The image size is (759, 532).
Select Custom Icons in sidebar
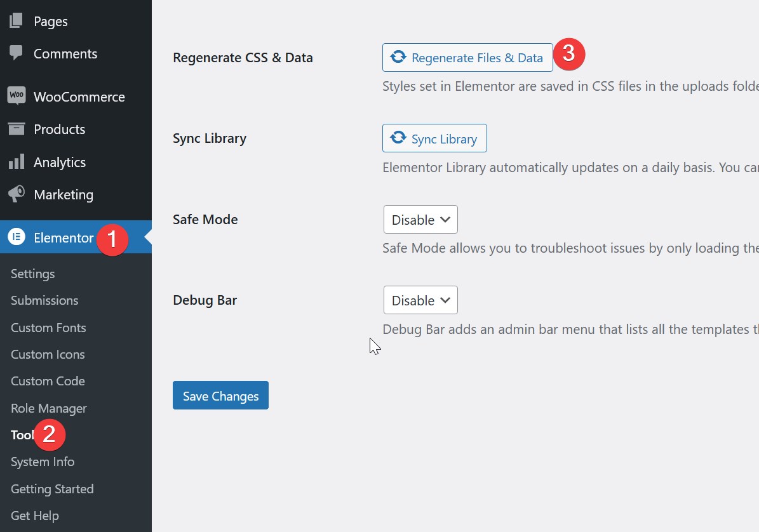pyautogui.click(x=48, y=354)
